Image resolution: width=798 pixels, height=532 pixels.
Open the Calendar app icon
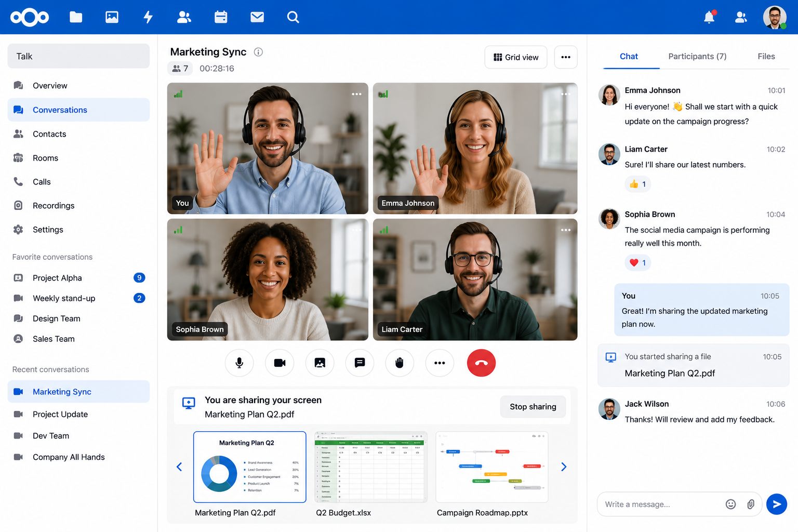tap(221, 17)
